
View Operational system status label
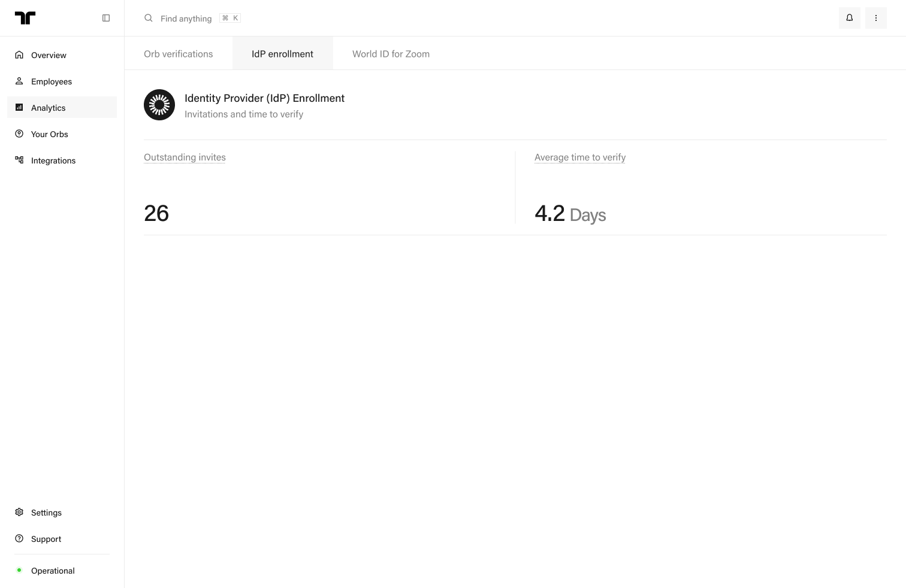[53, 571]
